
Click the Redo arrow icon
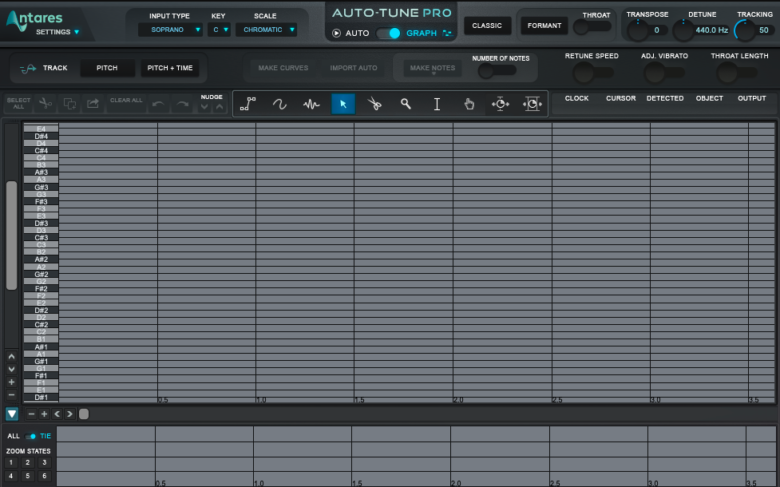click(x=183, y=104)
